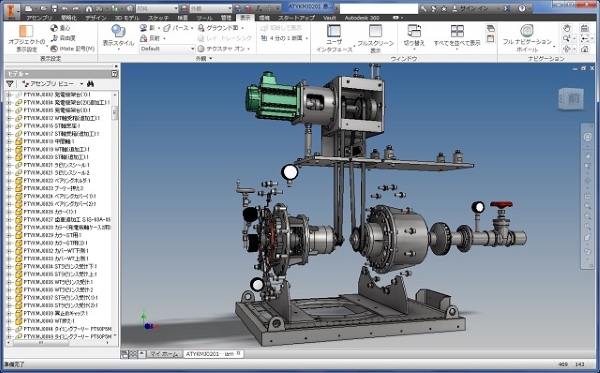Click the title bar search input field

[x=379, y=8]
